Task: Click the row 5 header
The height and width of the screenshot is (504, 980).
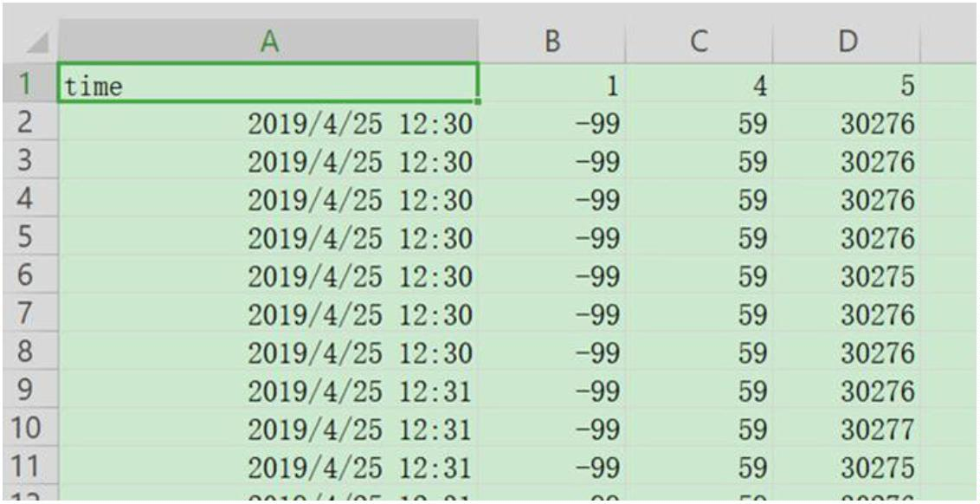Action: tap(28, 238)
